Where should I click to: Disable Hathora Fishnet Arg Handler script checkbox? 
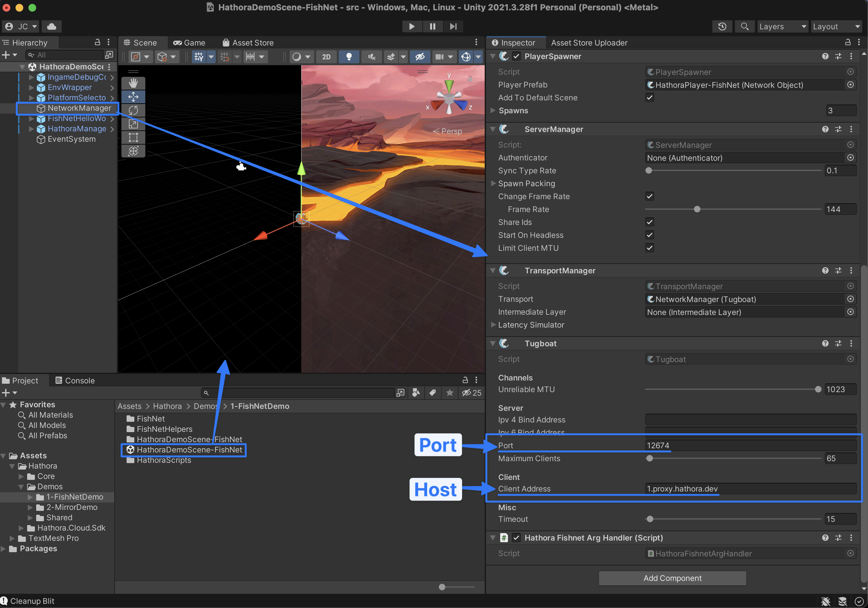516,538
